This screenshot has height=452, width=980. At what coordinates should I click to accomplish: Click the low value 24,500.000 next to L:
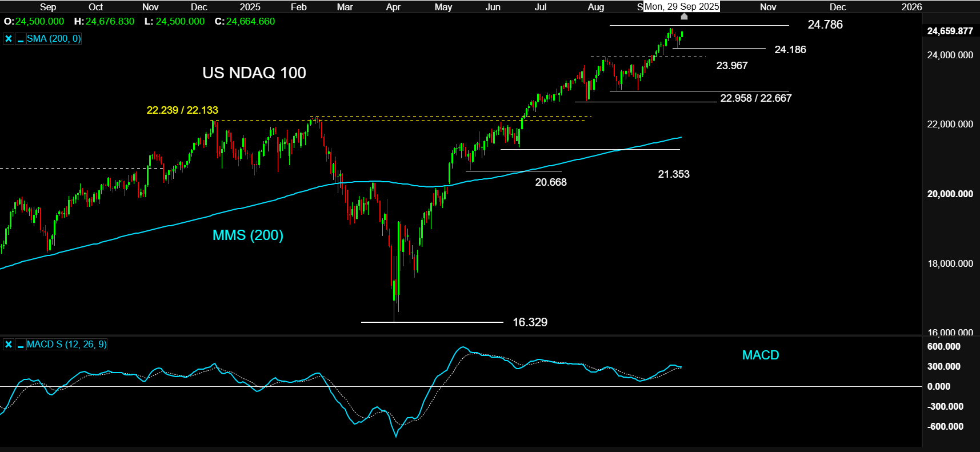180,21
